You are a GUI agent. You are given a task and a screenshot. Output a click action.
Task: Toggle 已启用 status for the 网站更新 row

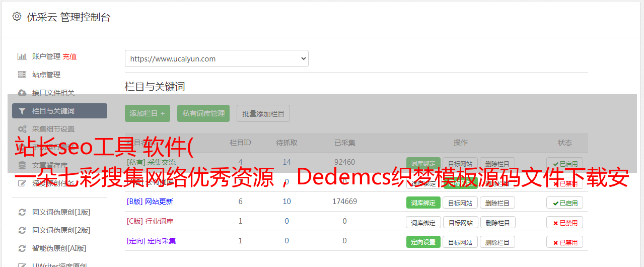tap(565, 203)
